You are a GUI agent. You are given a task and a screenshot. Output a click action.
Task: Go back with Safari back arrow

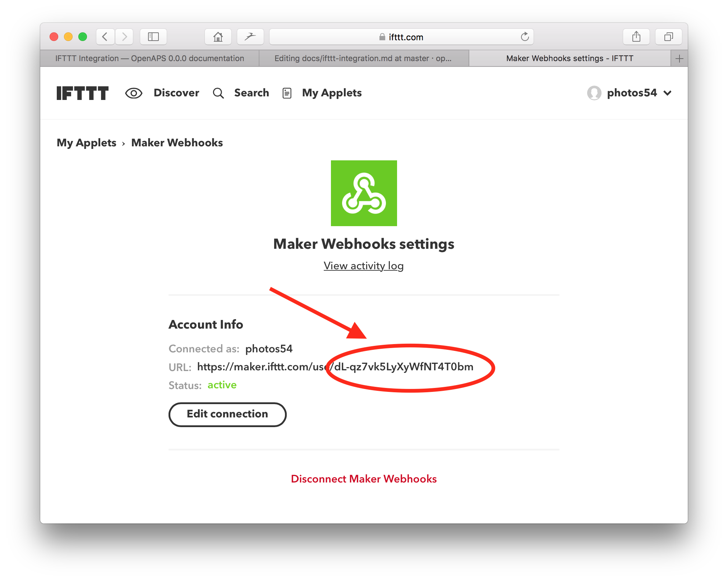click(105, 37)
